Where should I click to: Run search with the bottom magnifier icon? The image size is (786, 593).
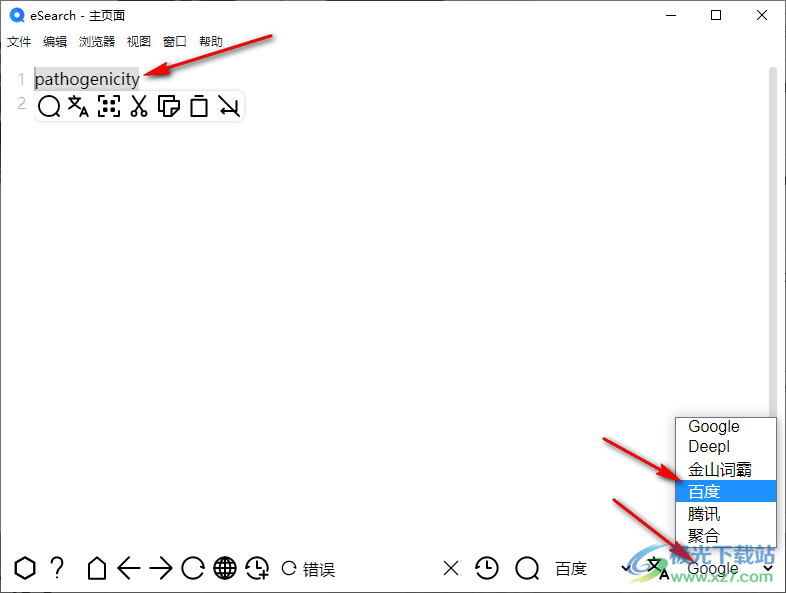527,568
